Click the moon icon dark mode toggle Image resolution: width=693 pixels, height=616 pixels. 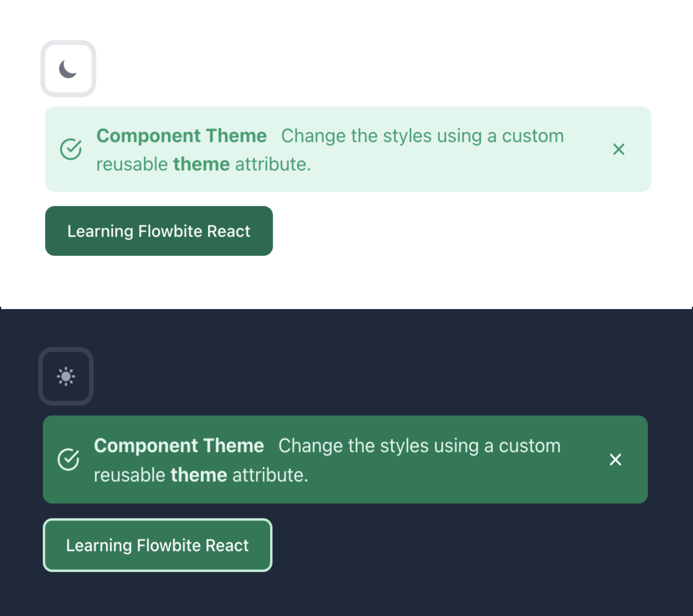[68, 69]
